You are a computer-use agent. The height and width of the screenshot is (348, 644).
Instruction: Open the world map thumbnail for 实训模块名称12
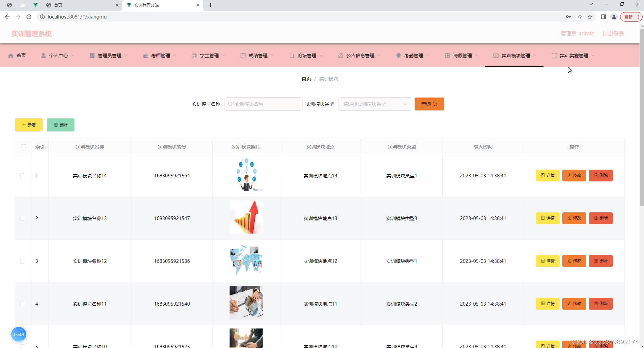coord(246,260)
